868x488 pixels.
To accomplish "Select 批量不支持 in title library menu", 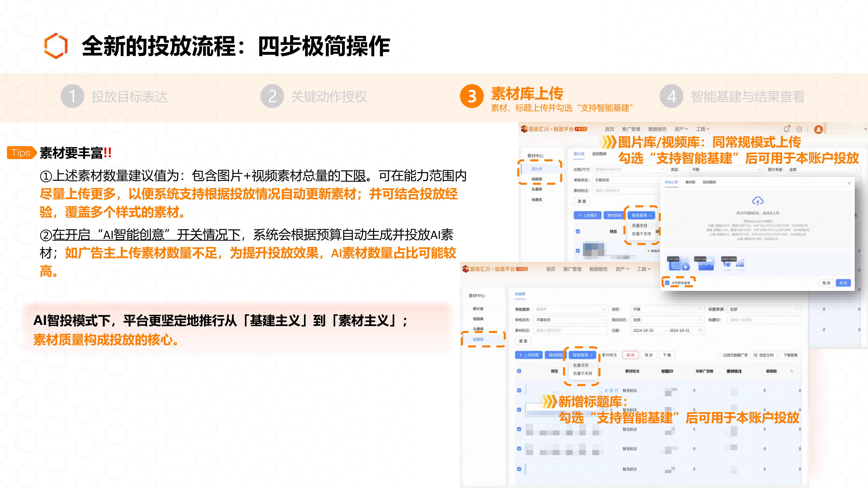I will (x=582, y=373).
